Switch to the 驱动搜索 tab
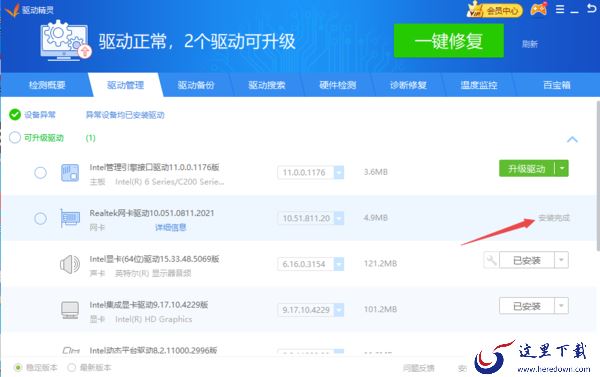Image resolution: width=600 pixels, height=377 pixels. point(267,85)
